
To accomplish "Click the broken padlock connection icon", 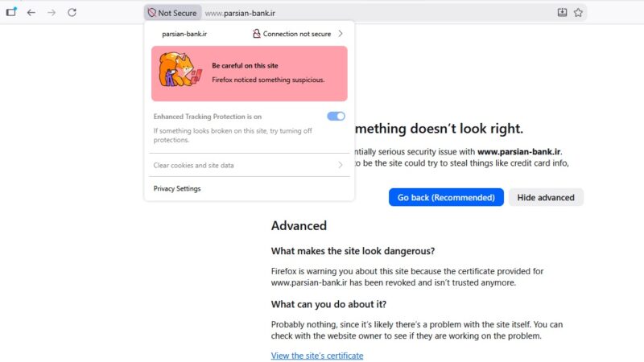I will click(x=256, y=34).
